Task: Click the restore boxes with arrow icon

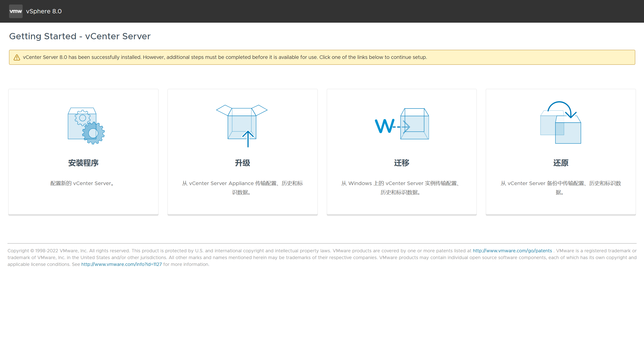Action: click(x=561, y=122)
